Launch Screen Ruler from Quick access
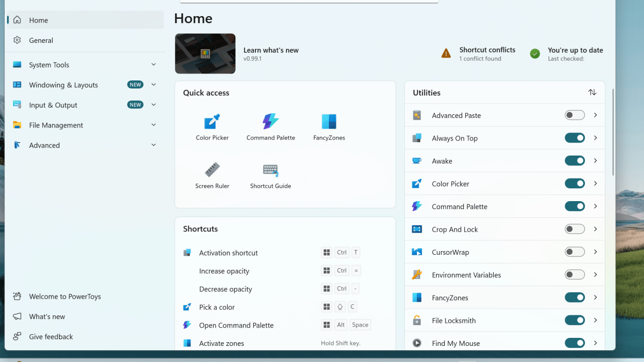The image size is (644, 362). (x=212, y=175)
